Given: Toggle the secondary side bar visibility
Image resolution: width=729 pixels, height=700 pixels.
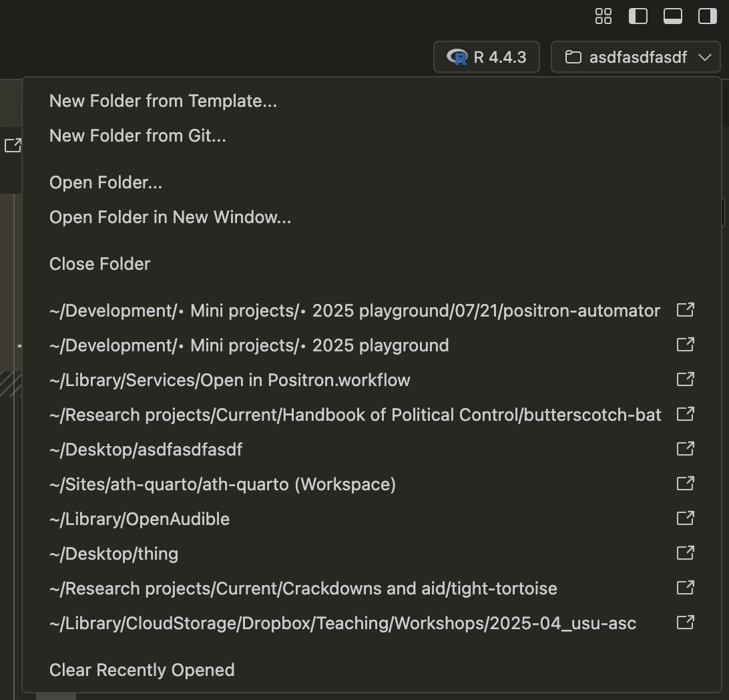Looking at the screenshot, I should [x=707, y=16].
